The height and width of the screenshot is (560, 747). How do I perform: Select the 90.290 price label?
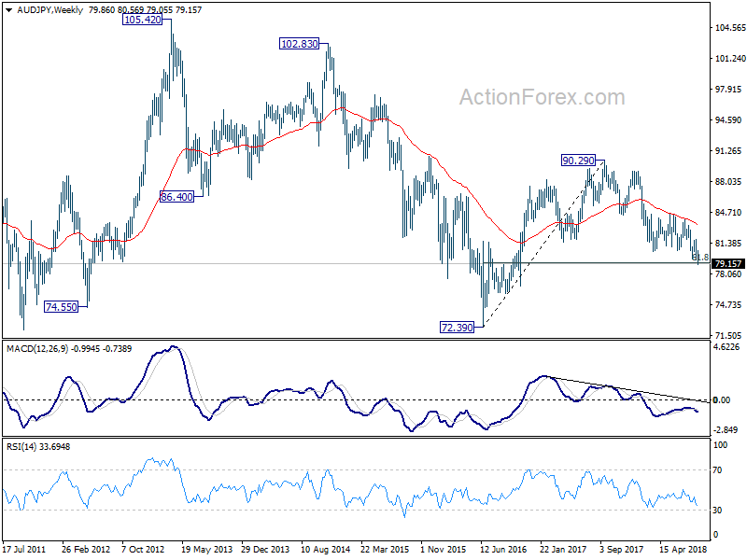point(578,161)
